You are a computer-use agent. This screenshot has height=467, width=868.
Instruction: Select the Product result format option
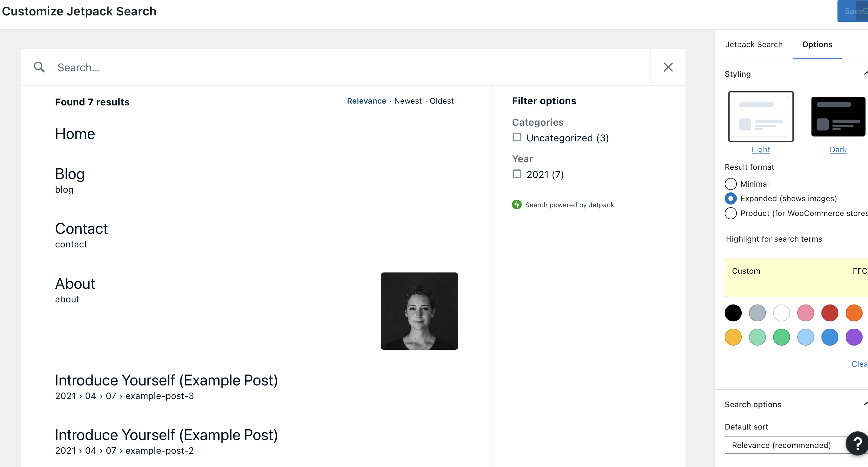point(730,213)
